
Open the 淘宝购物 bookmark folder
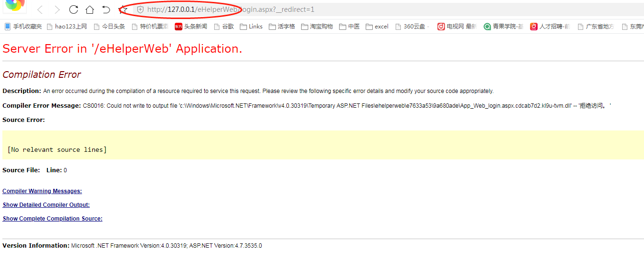(317, 27)
